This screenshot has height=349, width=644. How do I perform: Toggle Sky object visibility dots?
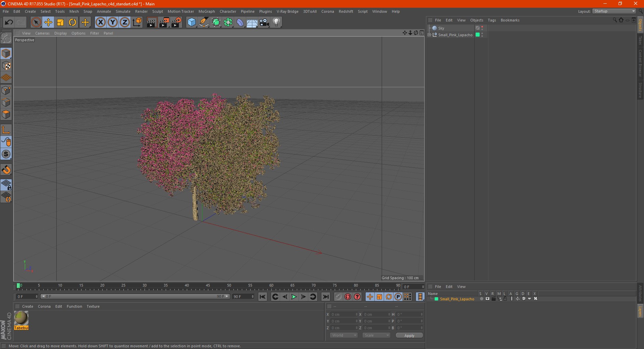[482, 28]
